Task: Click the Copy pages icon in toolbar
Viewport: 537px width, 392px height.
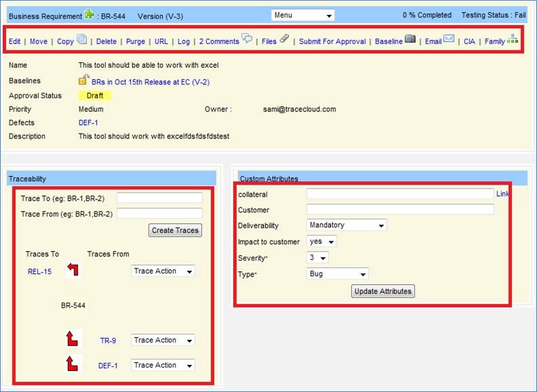Action: (82, 39)
